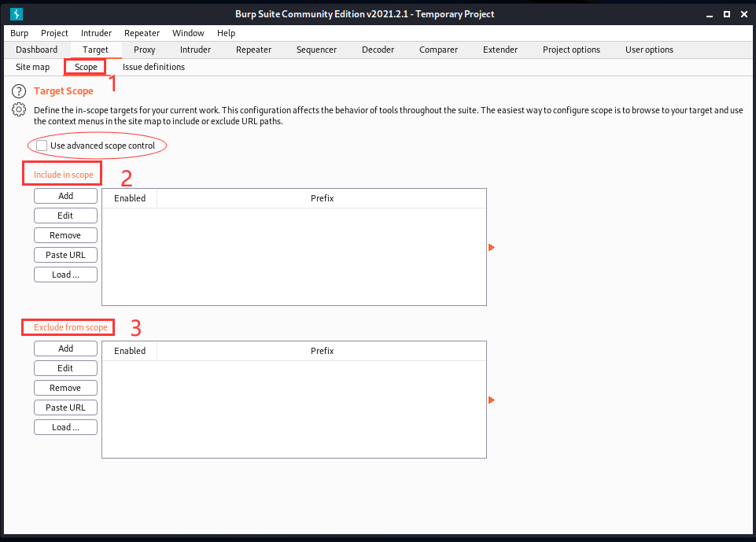Screen dimensions: 756x542
Task: Switch to the Sequencer tab
Action: [316, 50]
